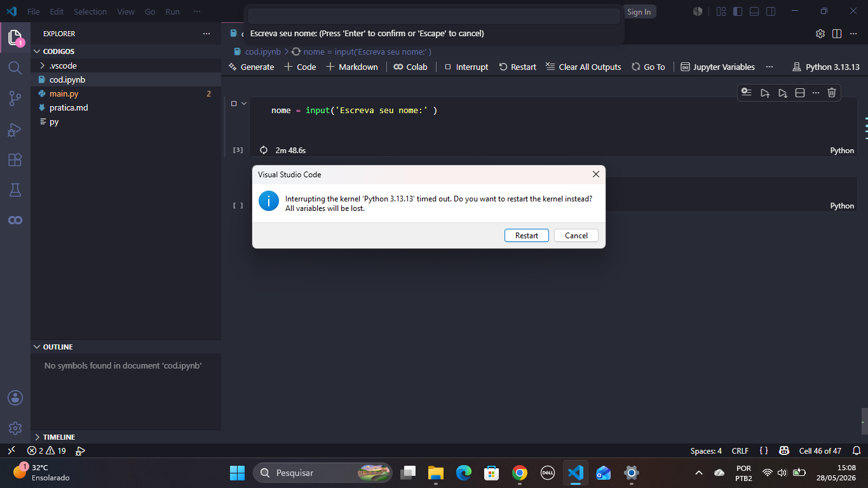
Task: Delete the cell with the trash icon
Action: coord(832,93)
